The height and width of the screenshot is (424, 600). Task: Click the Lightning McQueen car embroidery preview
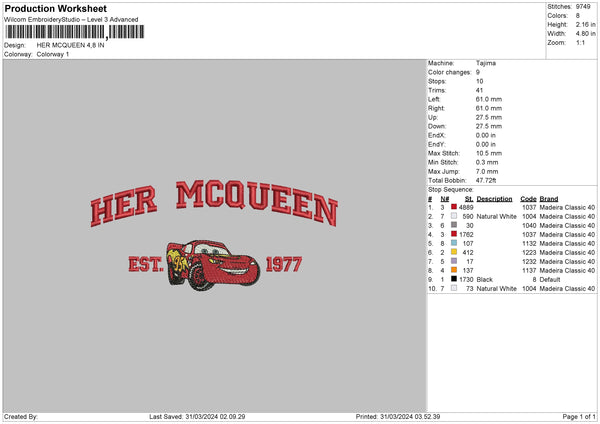[x=213, y=264]
